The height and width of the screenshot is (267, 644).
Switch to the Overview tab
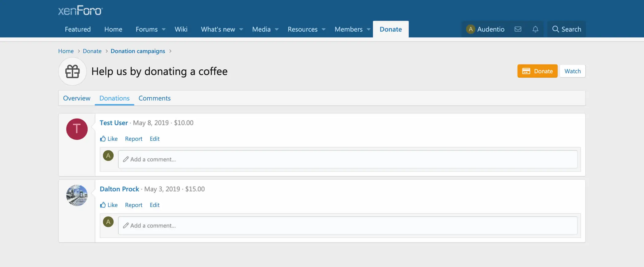[x=77, y=98]
